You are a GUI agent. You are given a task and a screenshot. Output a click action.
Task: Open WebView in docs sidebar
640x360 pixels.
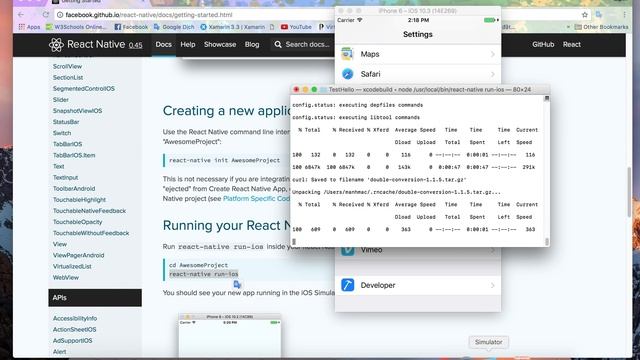coord(66,277)
